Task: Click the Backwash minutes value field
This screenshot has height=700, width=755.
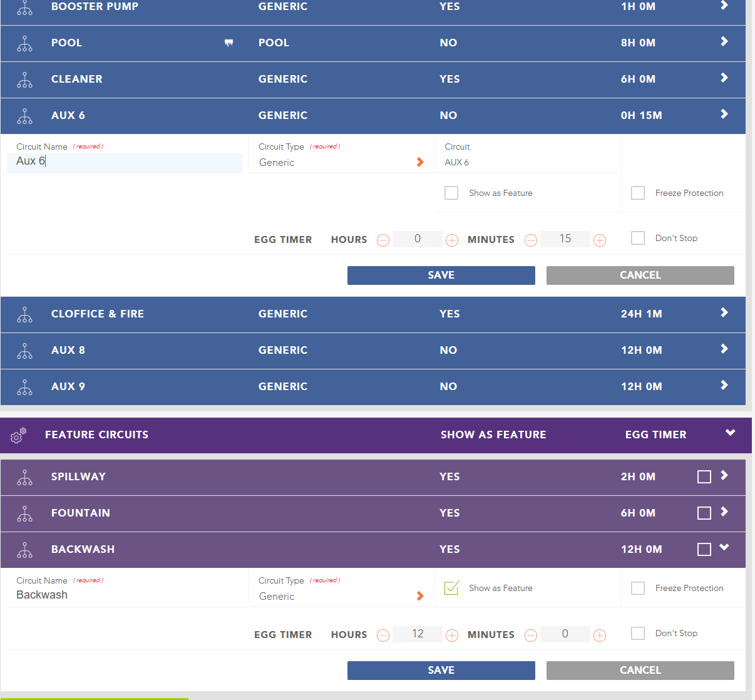Action: (565, 634)
